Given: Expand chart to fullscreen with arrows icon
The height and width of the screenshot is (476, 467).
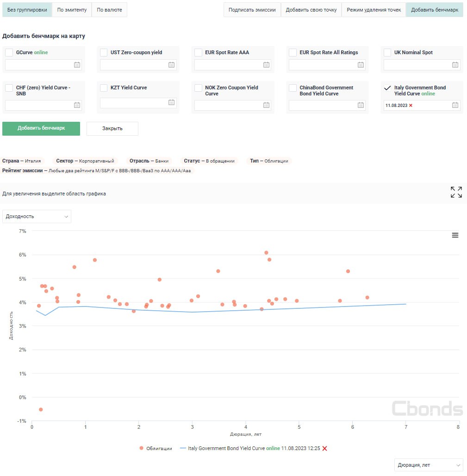Looking at the screenshot, I should 456,192.
